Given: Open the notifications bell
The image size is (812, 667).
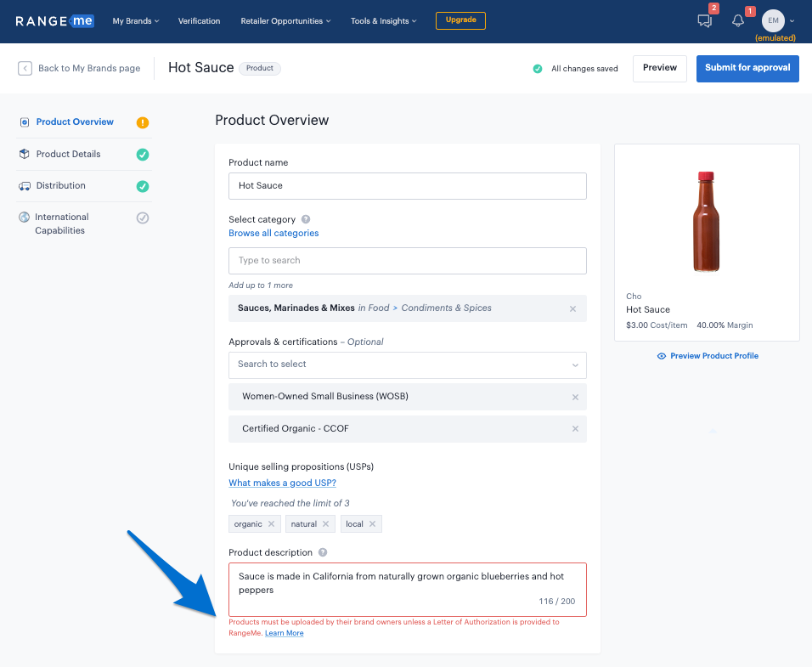Looking at the screenshot, I should 737,21.
